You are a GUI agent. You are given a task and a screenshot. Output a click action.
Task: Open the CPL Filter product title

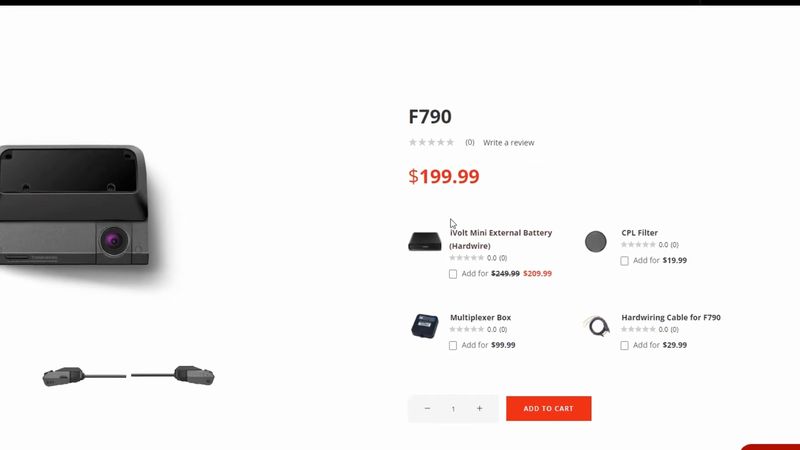tap(639, 233)
